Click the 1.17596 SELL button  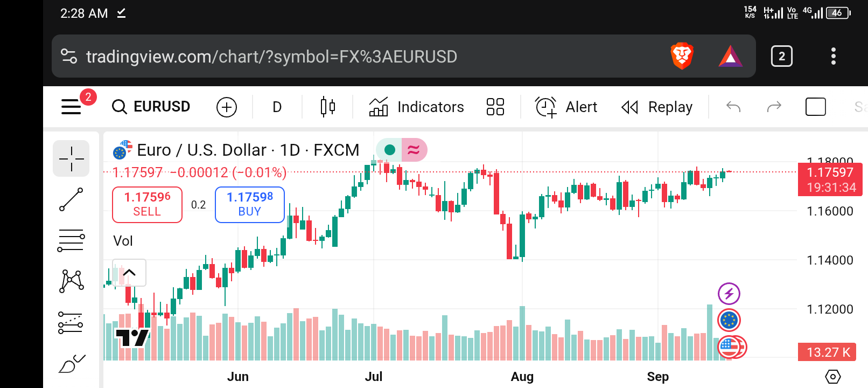click(x=147, y=204)
